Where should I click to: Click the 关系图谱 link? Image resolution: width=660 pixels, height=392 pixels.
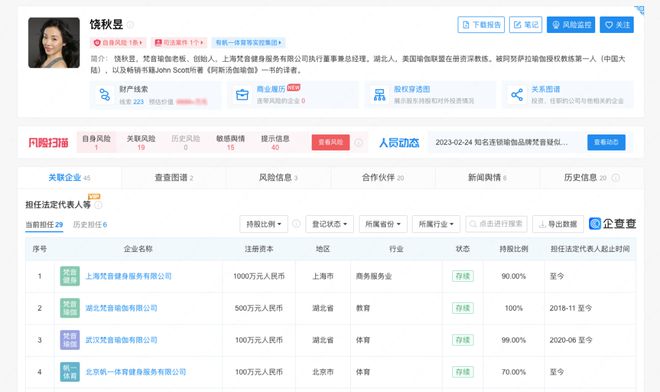pyautogui.click(x=546, y=89)
